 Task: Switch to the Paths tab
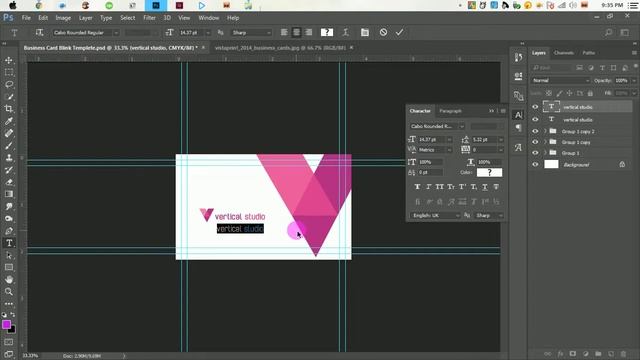tap(589, 53)
